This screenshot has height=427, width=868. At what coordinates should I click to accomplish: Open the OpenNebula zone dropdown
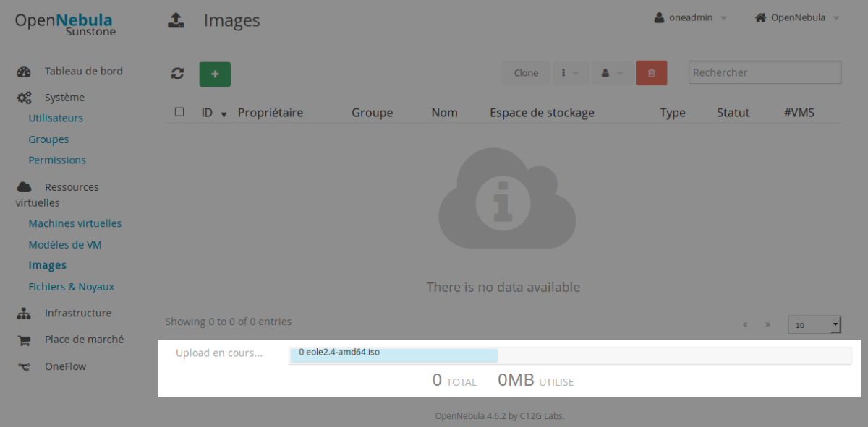(797, 17)
